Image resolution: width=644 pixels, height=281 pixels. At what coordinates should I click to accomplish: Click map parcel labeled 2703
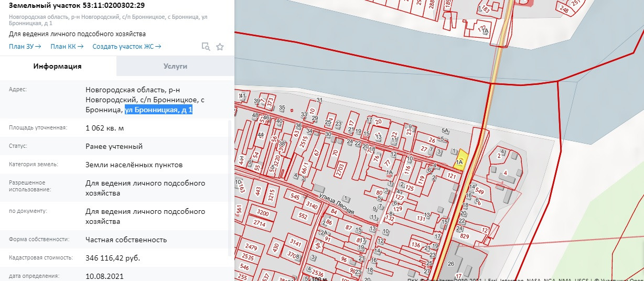pyautogui.click(x=339, y=170)
